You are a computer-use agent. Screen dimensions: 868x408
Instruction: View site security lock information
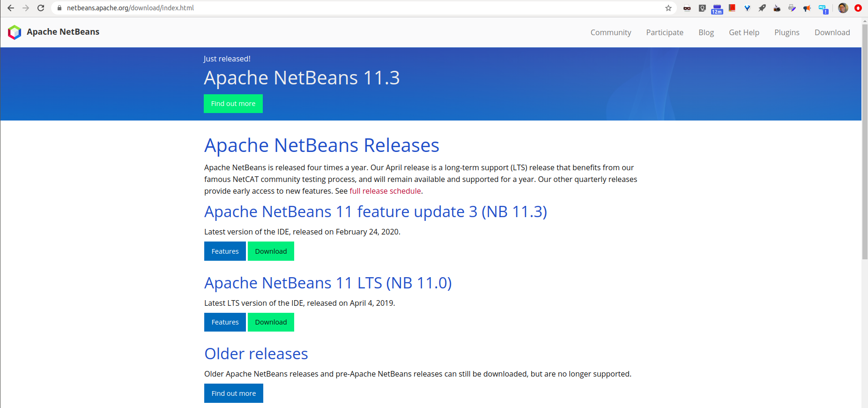59,8
